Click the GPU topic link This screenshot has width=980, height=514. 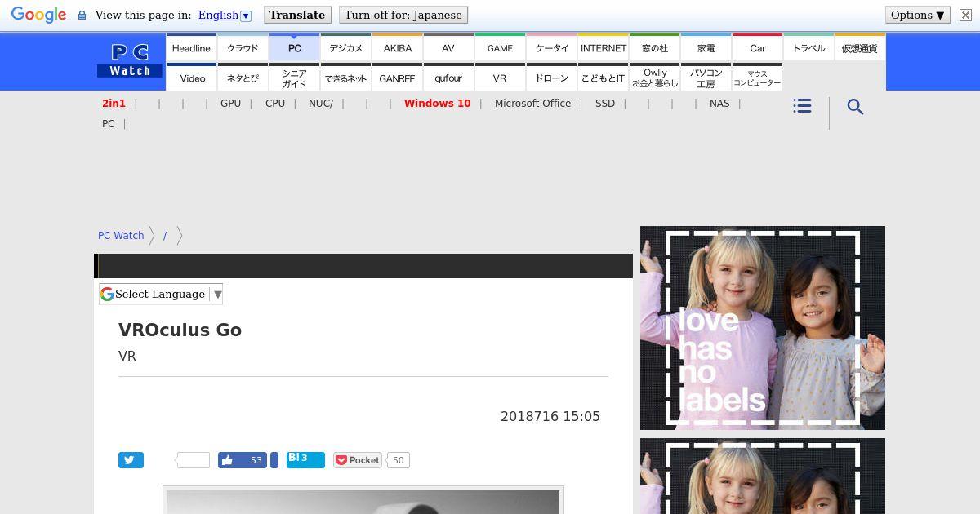tap(230, 104)
